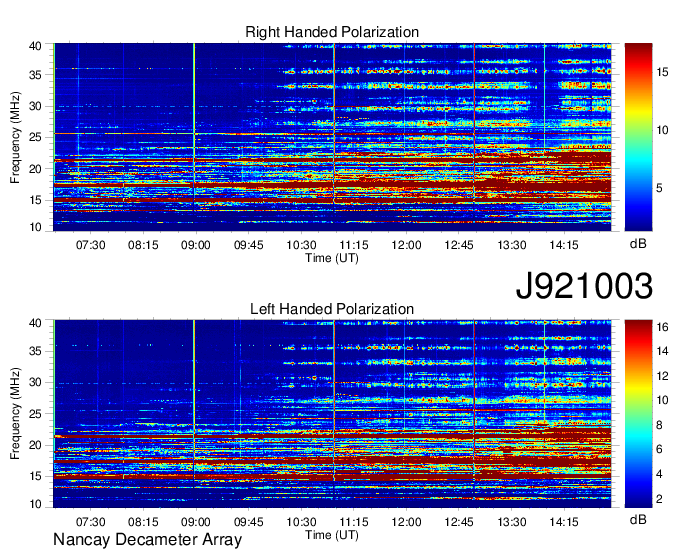Click 35 MHz tick on right-handed plot
680x552 pixels.
35,75
